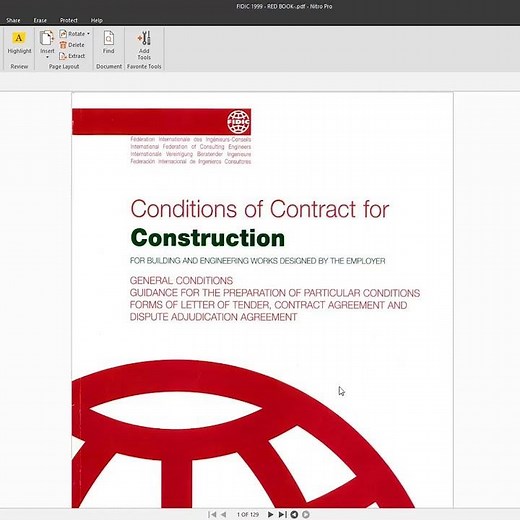520x520 pixels.
Task: Go to the next page
Action: [x=270, y=514]
